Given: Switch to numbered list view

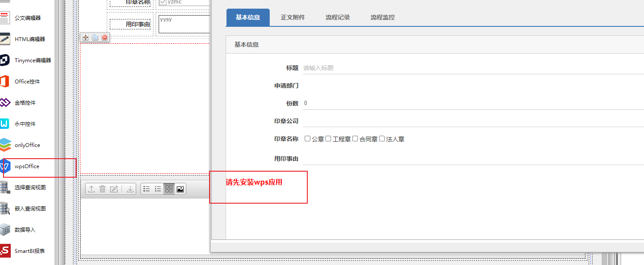Looking at the screenshot, I should [x=158, y=189].
